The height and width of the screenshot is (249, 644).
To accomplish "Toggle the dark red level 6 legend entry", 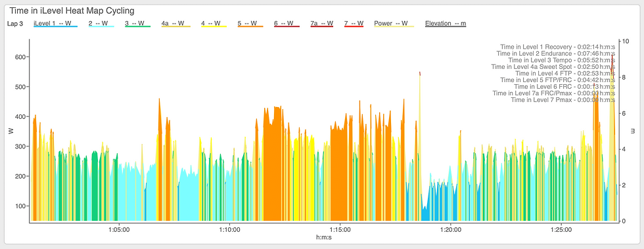I will point(287,24).
